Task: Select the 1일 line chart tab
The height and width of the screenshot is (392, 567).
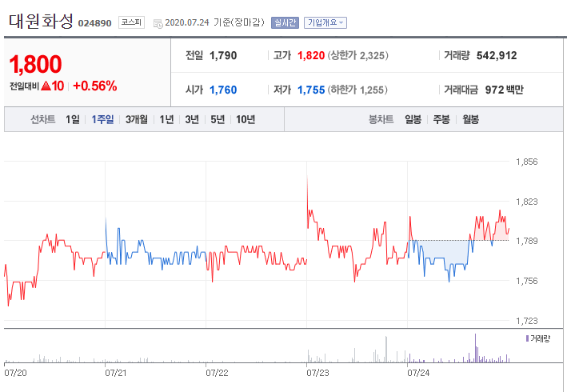Action: (x=72, y=119)
